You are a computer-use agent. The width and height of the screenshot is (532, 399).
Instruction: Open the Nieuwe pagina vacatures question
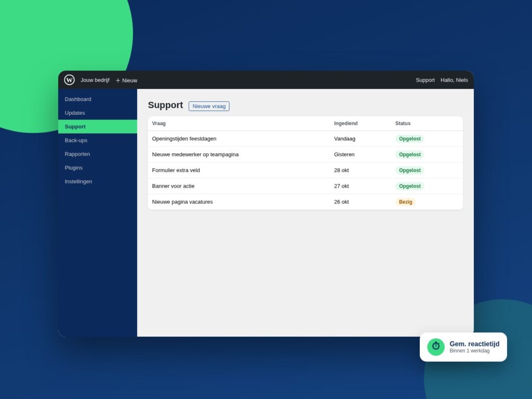pos(182,202)
